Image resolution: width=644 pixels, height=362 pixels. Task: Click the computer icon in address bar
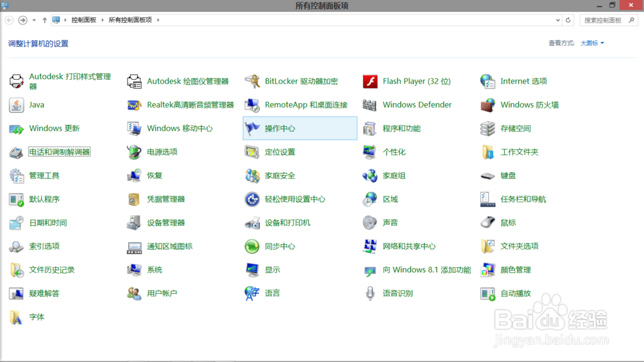56,20
